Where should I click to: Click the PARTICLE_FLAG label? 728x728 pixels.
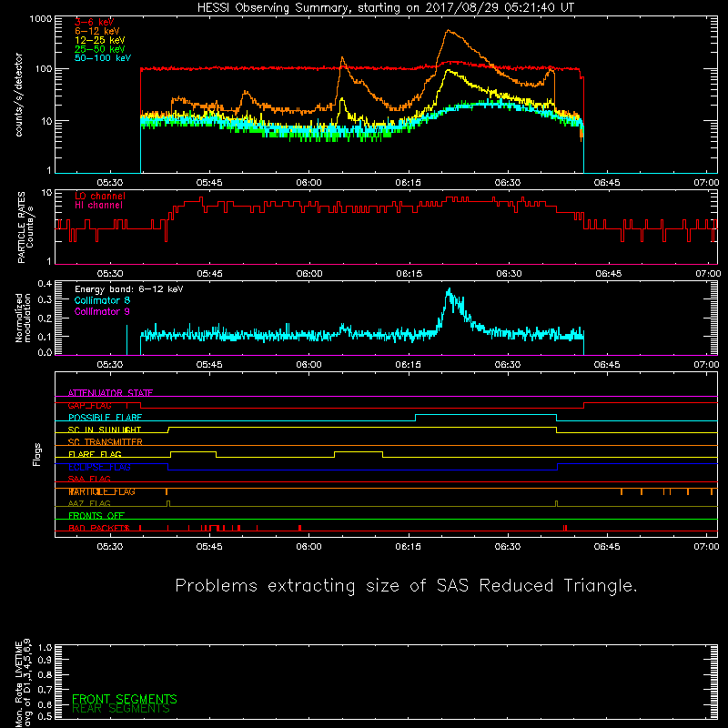pos(102,491)
